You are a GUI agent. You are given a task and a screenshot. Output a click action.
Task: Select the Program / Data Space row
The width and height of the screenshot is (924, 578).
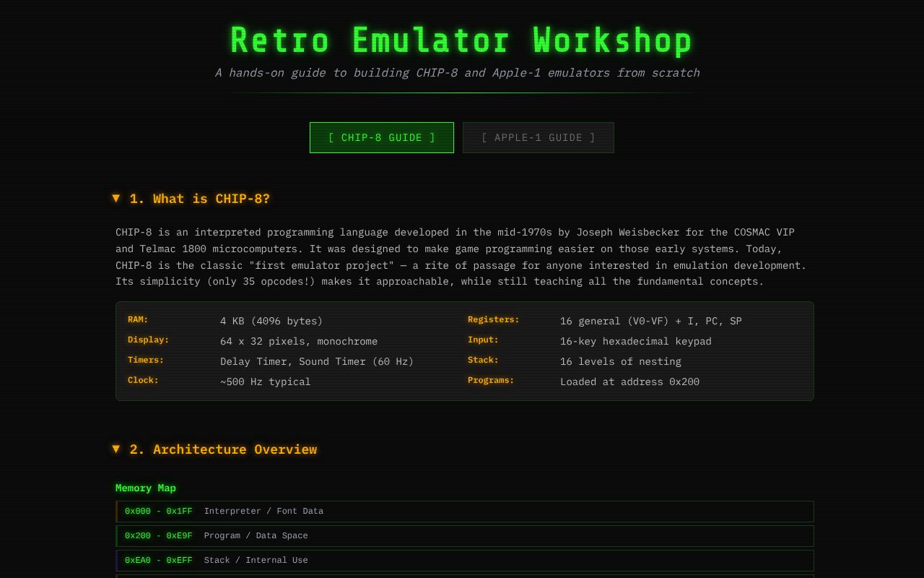pos(464,535)
